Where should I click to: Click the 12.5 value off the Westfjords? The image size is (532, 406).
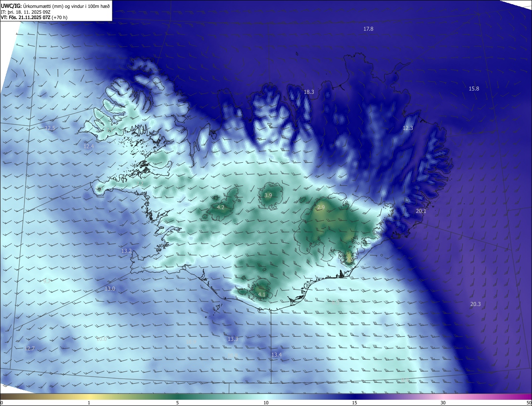pyautogui.click(x=50, y=128)
